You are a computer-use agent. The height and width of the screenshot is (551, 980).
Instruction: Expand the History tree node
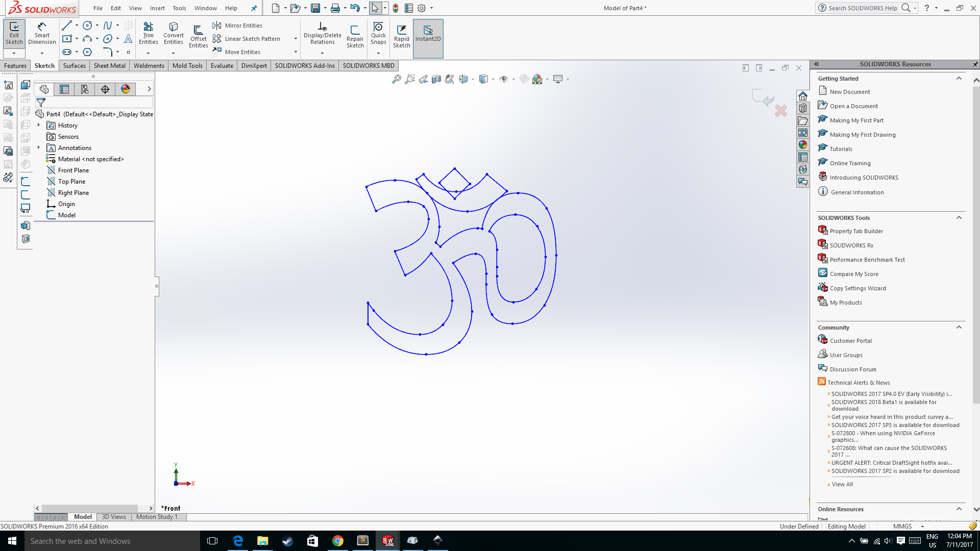pyautogui.click(x=39, y=125)
